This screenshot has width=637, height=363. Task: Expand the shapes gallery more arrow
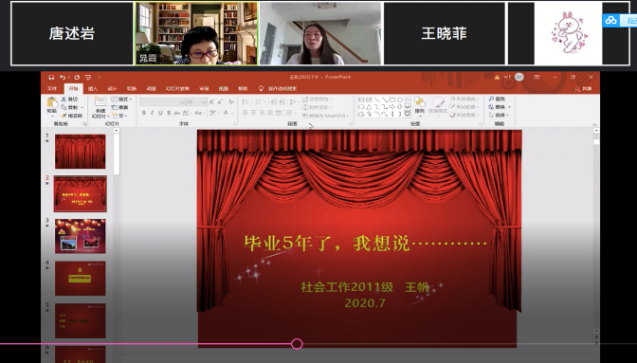coord(407,115)
